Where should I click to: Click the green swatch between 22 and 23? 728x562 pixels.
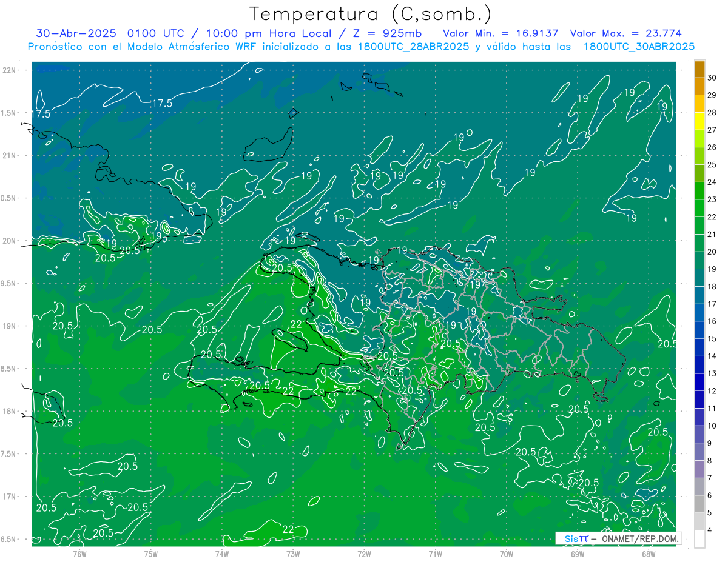point(699,209)
